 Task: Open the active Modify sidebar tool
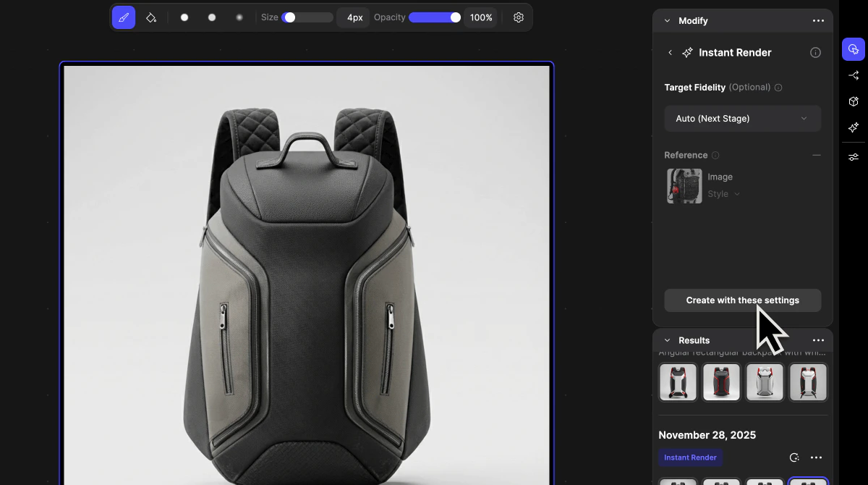pyautogui.click(x=854, y=49)
